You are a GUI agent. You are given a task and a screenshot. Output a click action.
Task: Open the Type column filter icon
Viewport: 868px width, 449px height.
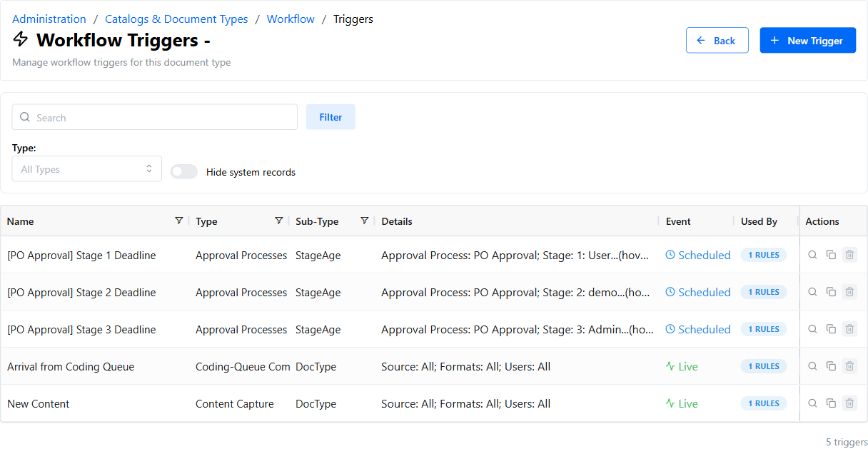(x=278, y=221)
